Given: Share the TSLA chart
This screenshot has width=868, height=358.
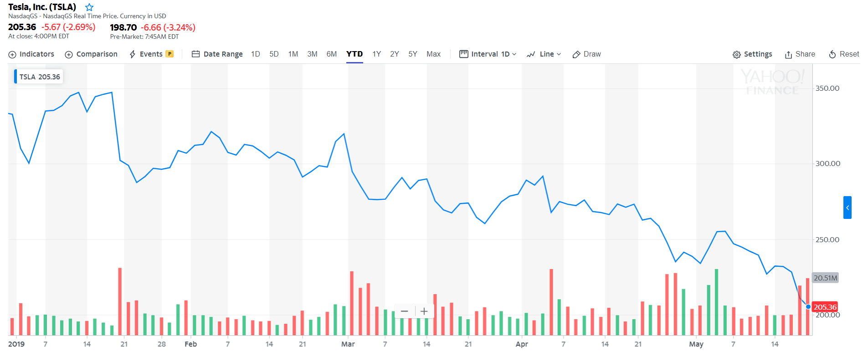Looking at the screenshot, I should [799, 54].
